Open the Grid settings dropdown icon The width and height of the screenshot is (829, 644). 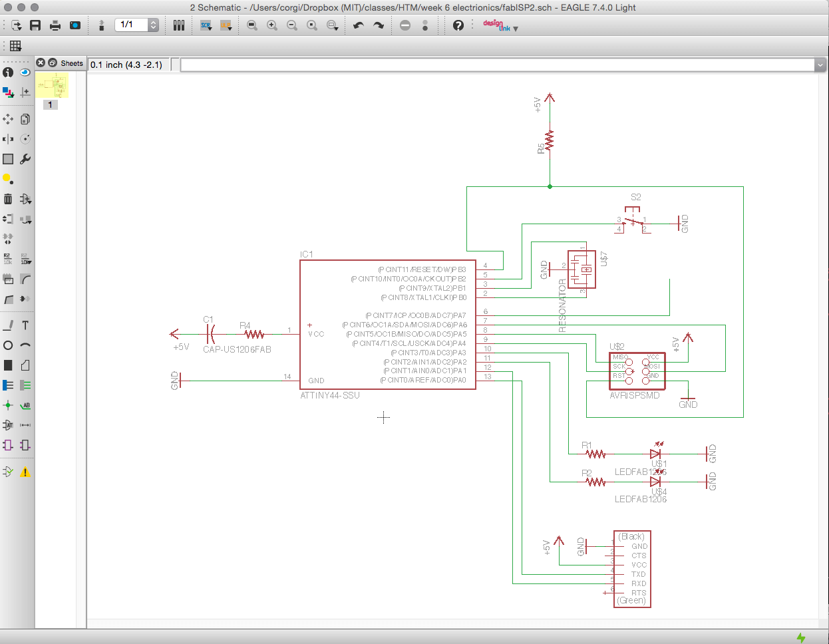pos(16,46)
